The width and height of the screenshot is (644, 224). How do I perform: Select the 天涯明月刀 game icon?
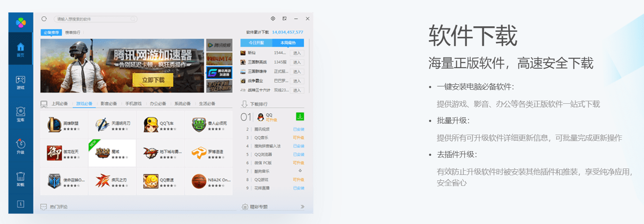(x=102, y=124)
